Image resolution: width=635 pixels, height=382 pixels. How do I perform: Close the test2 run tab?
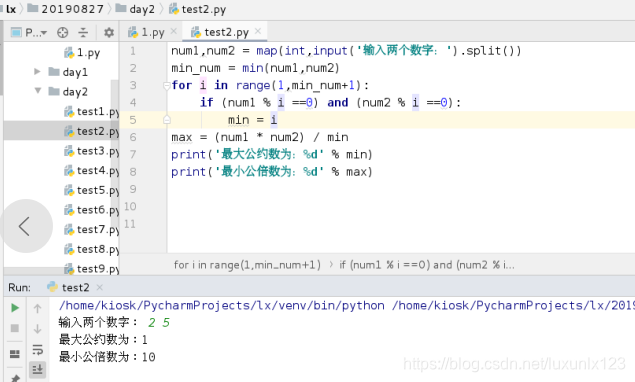100,287
